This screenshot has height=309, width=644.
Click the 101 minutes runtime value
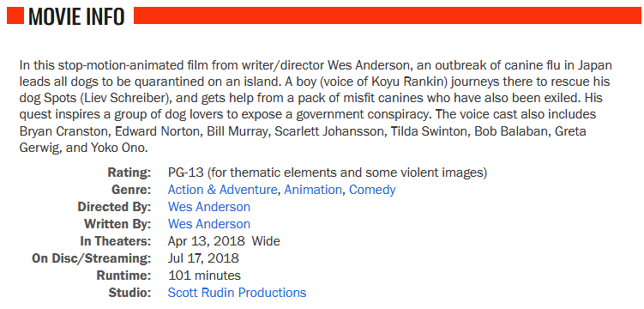204,276
